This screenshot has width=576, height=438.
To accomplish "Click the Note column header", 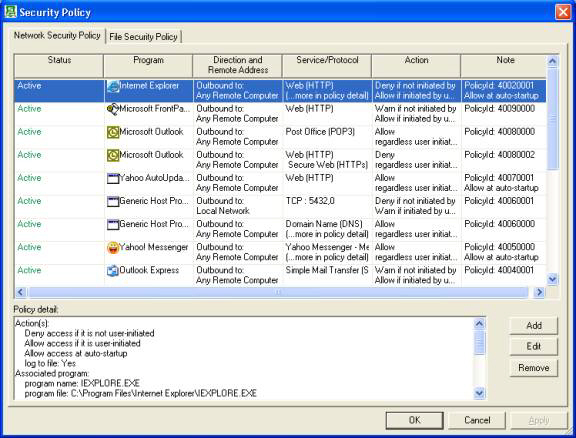I will tap(504, 65).
